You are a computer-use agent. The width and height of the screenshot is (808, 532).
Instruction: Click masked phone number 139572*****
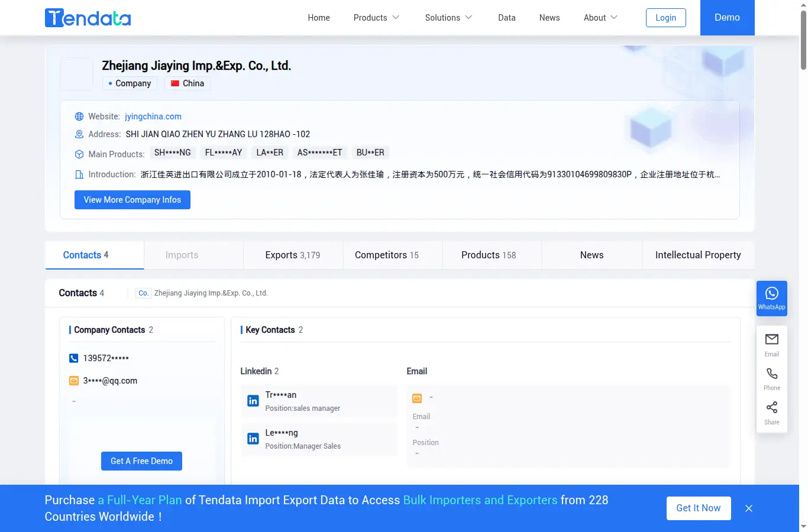coord(106,358)
